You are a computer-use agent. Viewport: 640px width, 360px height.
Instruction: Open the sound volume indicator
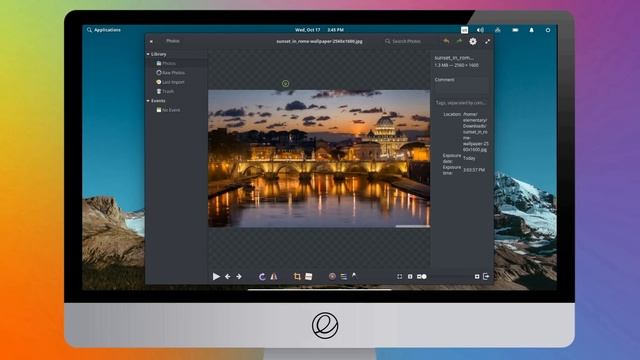pyautogui.click(x=480, y=30)
